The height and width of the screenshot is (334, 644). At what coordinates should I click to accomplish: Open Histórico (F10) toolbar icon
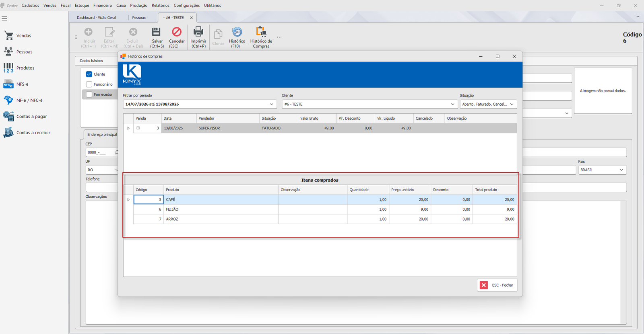237,32
